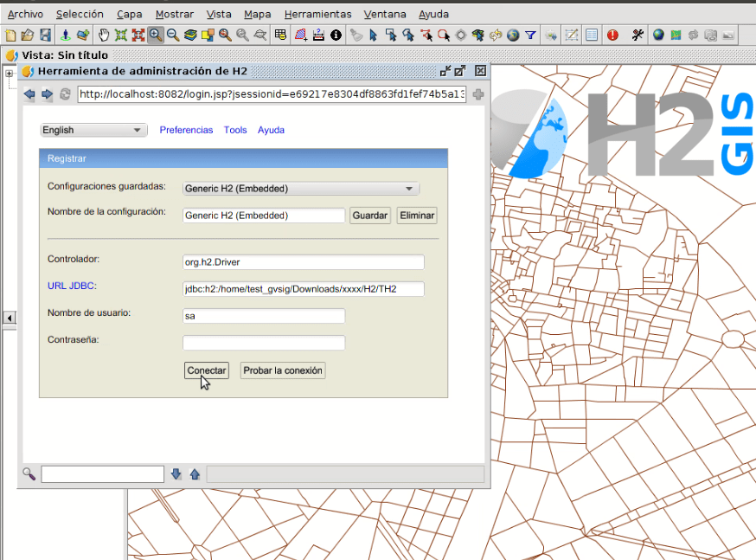
Task: Click the Zoom out magnifier tool
Action: [173, 35]
